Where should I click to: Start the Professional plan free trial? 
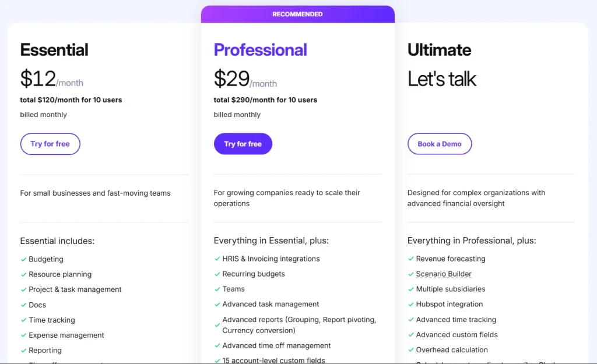[x=243, y=144]
